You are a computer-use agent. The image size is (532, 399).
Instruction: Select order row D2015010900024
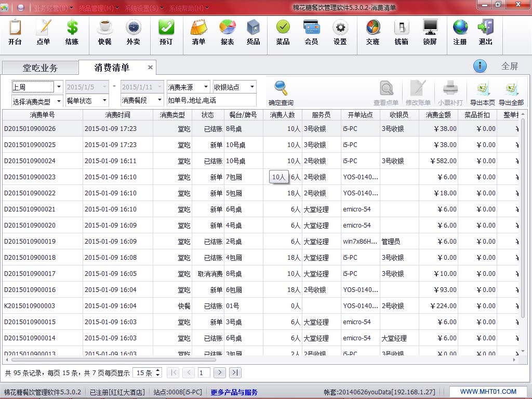[x=261, y=161]
